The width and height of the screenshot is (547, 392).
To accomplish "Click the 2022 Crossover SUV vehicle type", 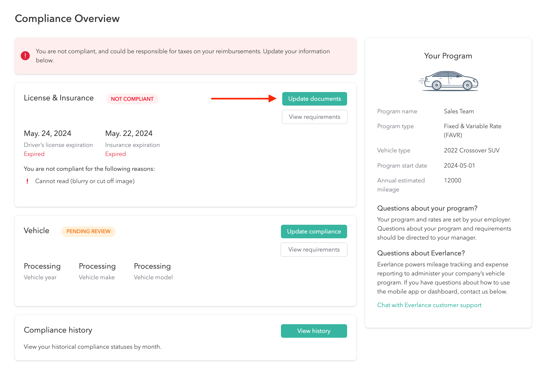I will click(x=471, y=150).
